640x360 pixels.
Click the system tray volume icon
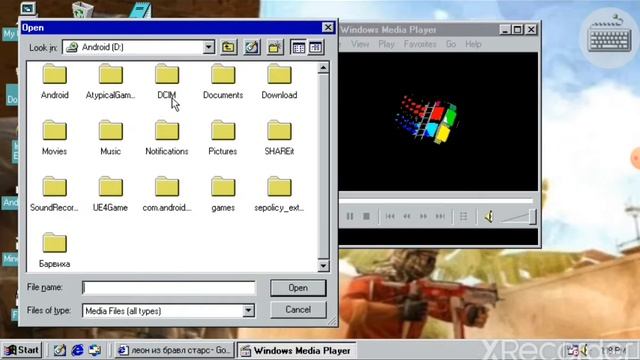pos(584,350)
